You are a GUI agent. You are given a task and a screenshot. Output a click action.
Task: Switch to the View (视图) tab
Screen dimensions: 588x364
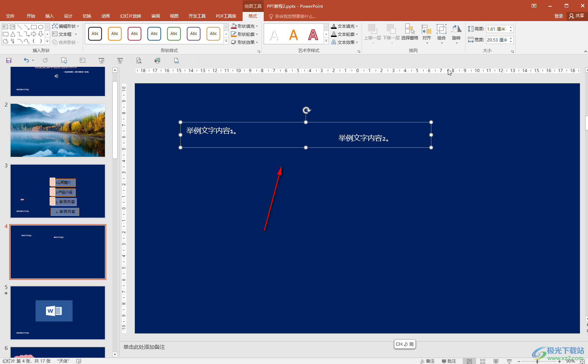174,16
